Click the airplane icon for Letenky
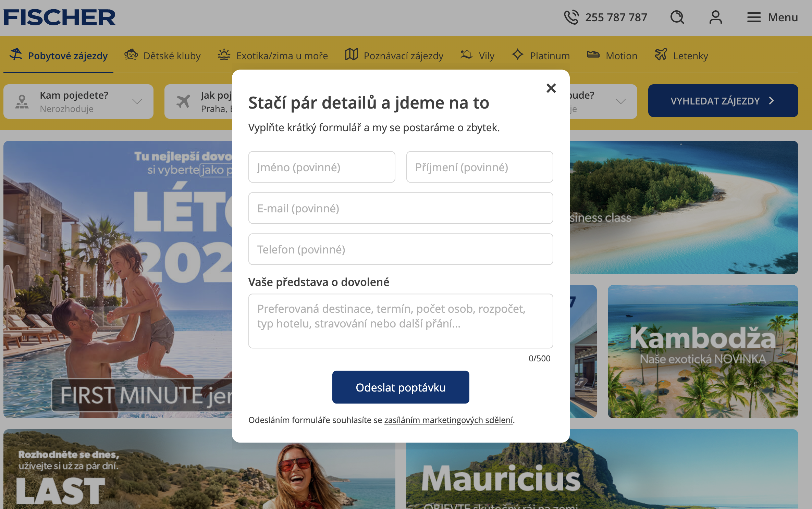 661,54
